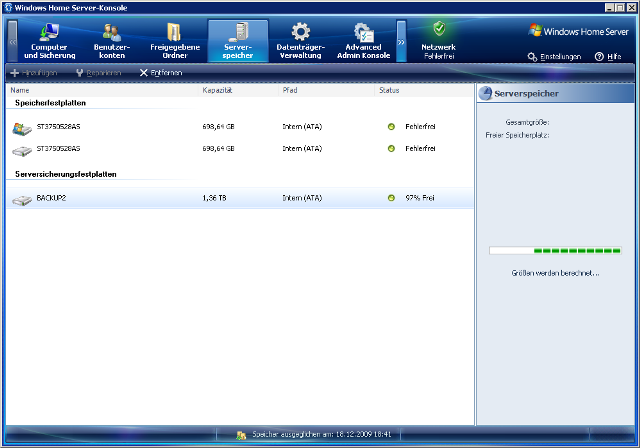Sort by the Name column header
Image resolution: width=640 pixels, height=448 pixels.
pyautogui.click(x=102, y=90)
